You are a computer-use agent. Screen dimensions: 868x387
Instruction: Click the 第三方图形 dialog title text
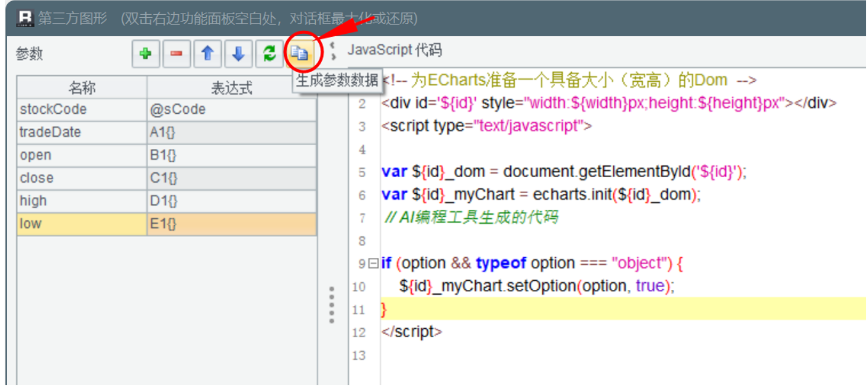pos(73,18)
